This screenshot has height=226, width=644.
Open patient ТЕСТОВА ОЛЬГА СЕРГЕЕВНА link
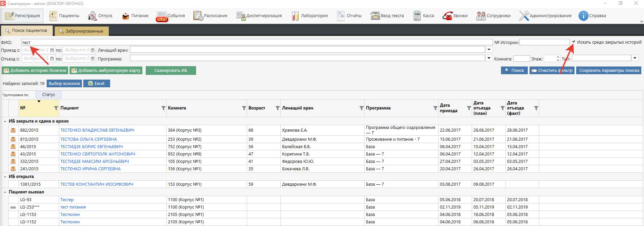click(89, 139)
